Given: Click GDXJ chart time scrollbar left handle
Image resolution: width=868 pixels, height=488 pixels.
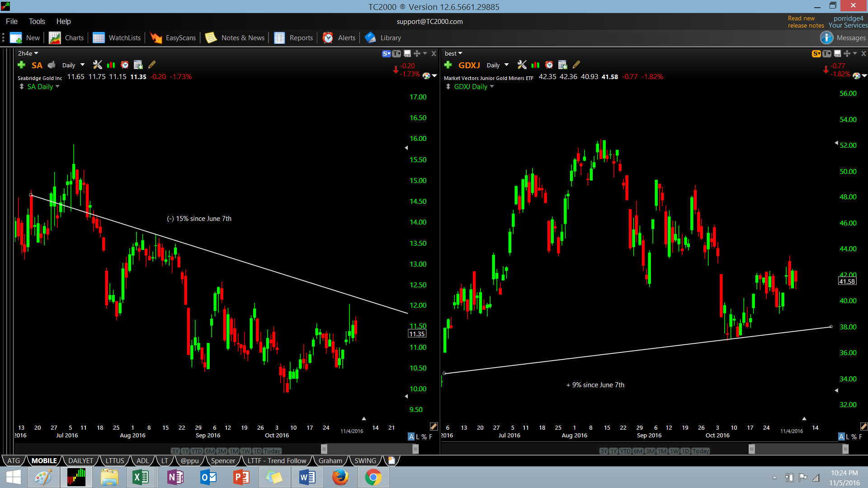Looking at the screenshot, I should coord(751,449).
